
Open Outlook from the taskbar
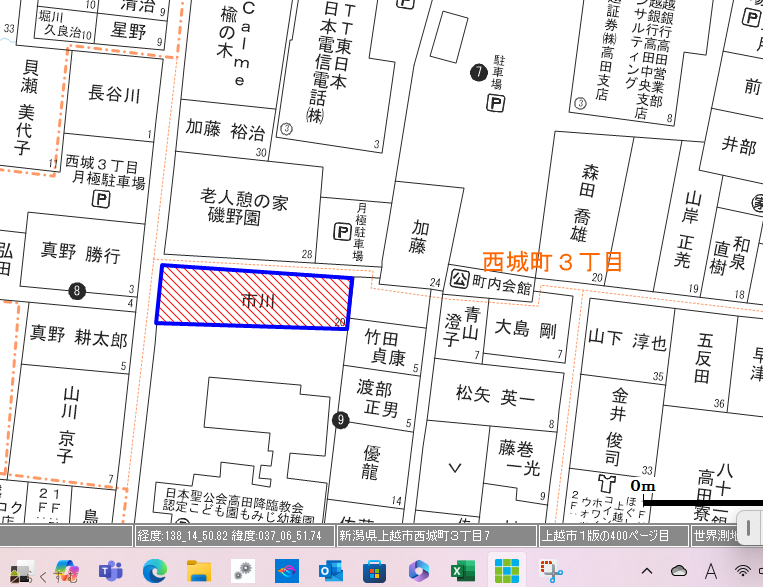(330, 570)
